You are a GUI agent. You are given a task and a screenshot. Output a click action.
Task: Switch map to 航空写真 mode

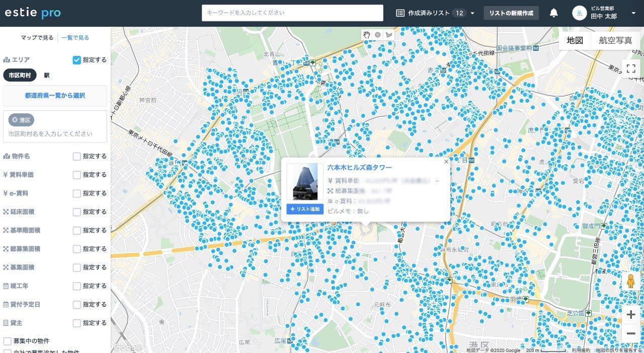click(x=615, y=41)
